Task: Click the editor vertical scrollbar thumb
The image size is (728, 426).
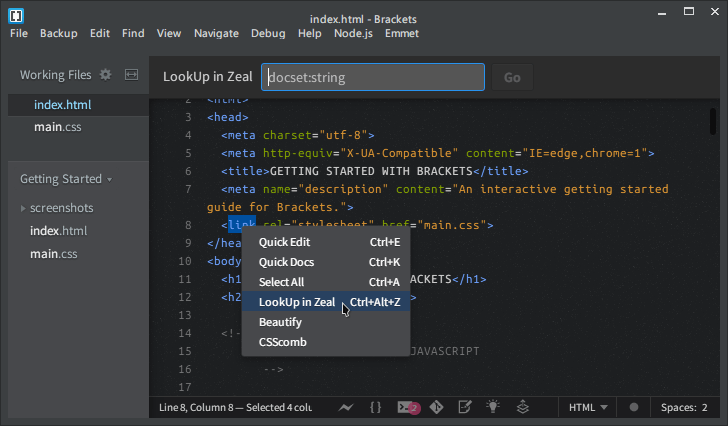Action: click(713, 122)
